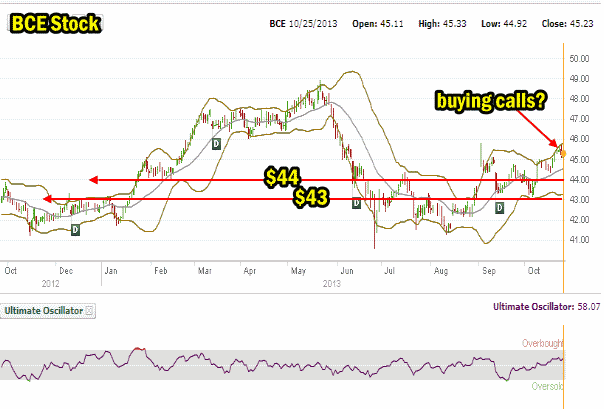Click the Feb month label
This screenshot has width=604, height=409.
coord(161,271)
